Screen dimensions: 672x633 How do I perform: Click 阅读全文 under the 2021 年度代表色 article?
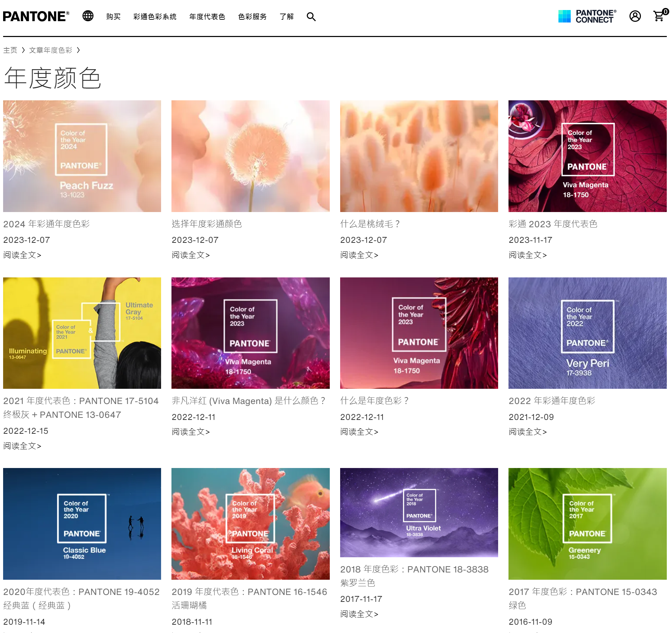pyautogui.click(x=22, y=446)
